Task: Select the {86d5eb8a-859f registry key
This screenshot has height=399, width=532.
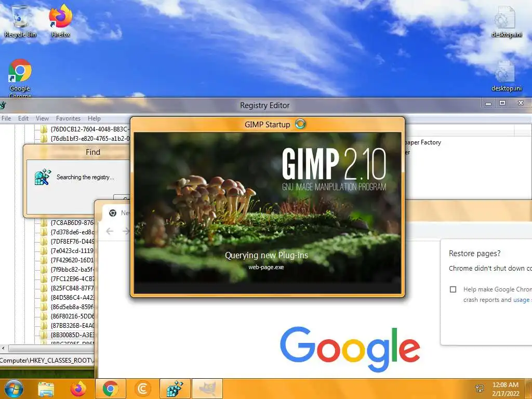Action: 72,307
